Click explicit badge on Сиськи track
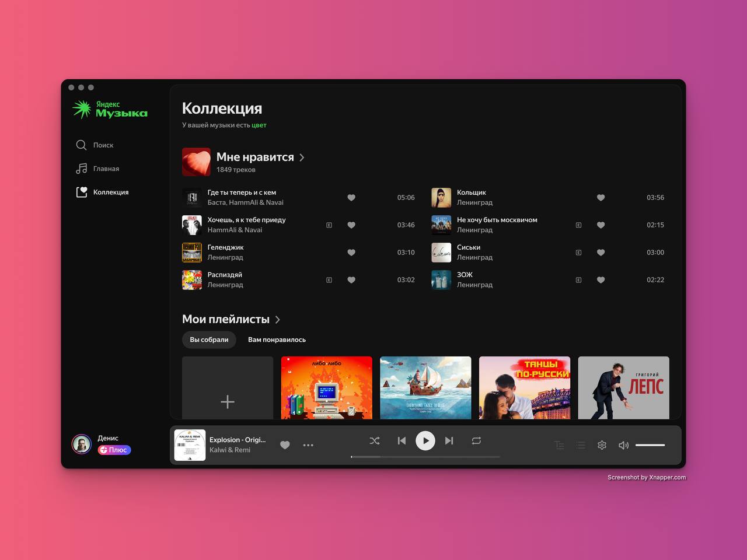The height and width of the screenshot is (560, 747). pyautogui.click(x=578, y=253)
